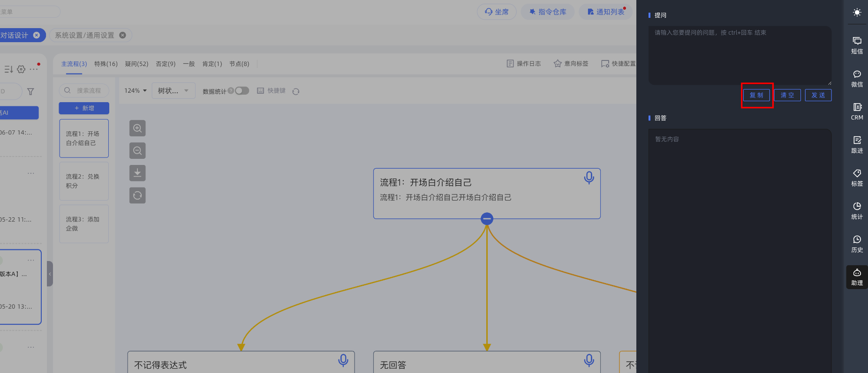The height and width of the screenshot is (373, 868).
Task: Open the 短信 (SMS) sidebar panel
Action: coord(857,45)
